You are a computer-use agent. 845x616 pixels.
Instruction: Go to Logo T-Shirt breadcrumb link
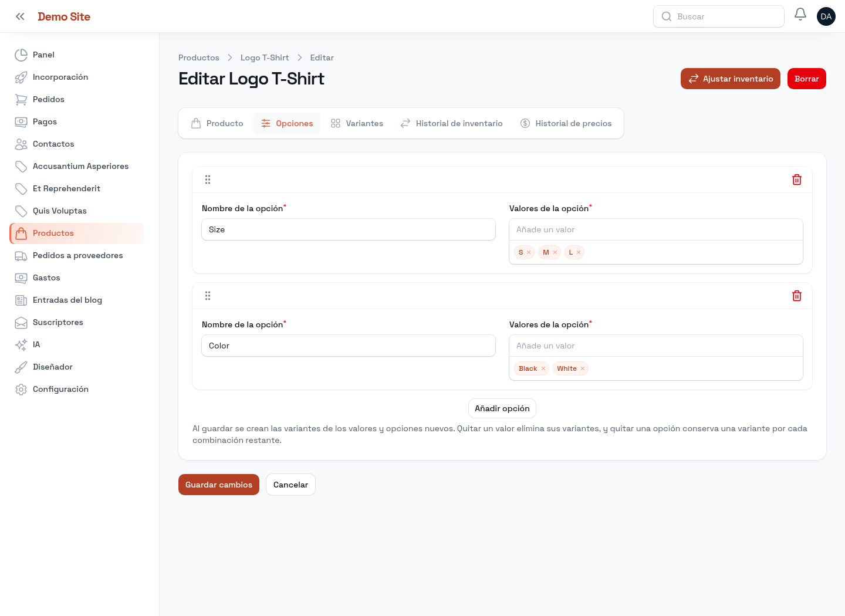(265, 57)
